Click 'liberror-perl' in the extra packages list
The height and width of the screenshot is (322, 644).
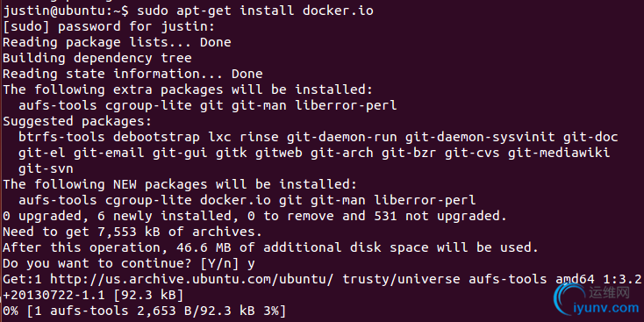click(x=346, y=105)
